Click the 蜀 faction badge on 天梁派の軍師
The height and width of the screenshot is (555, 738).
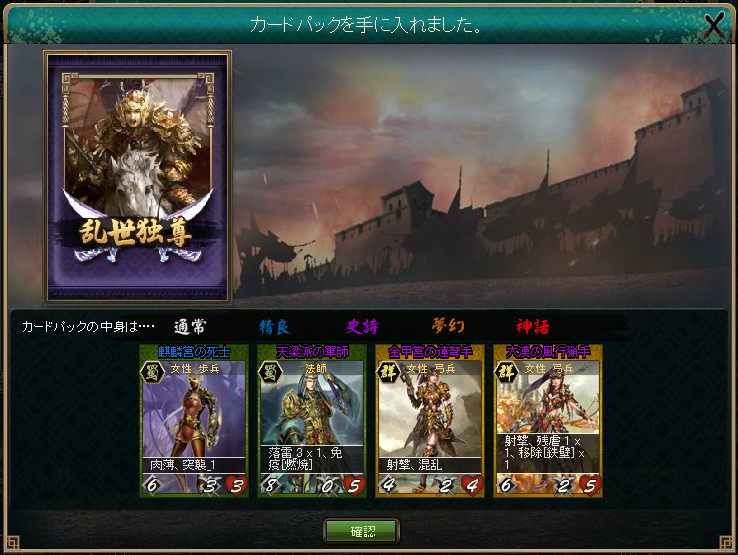click(270, 372)
